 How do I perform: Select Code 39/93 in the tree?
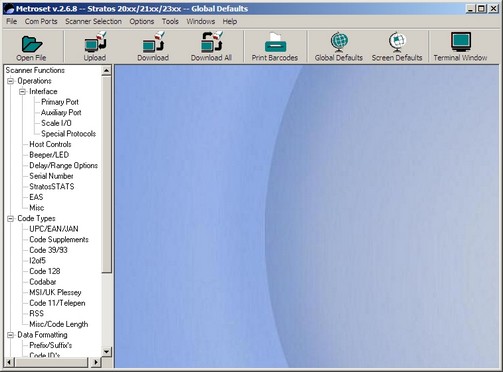48,250
